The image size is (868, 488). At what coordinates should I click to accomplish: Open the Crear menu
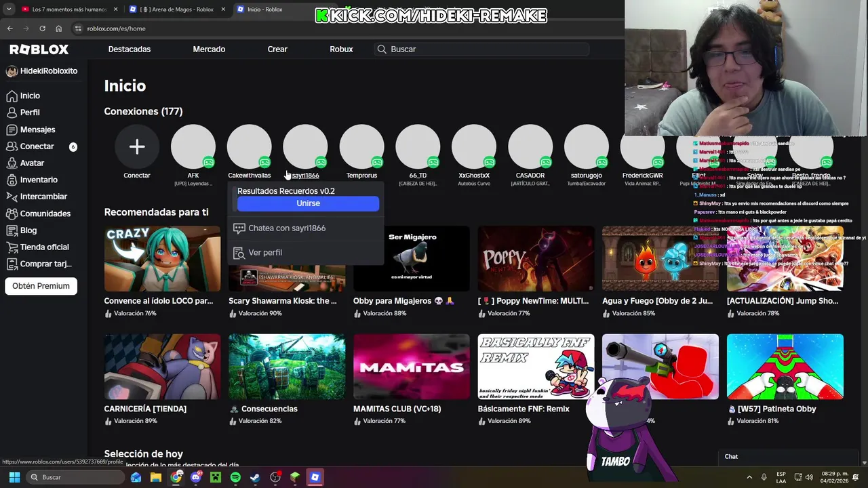click(x=277, y=49)
